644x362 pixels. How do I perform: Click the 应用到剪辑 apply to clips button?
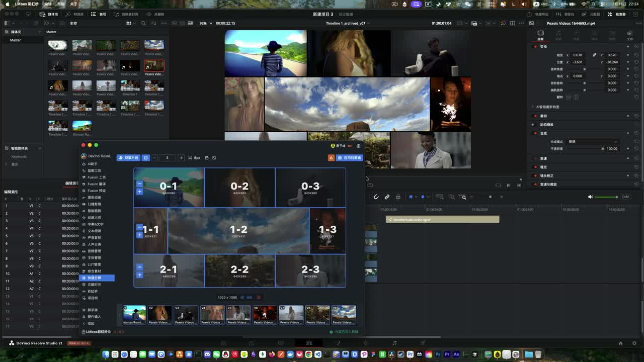(x=349, y=158)
